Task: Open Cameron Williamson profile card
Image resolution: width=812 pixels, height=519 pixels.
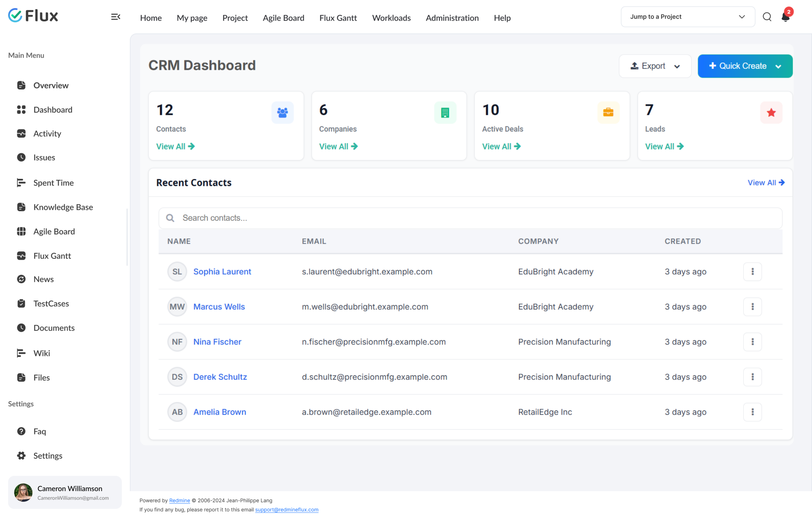Action: tap(65, 492)
